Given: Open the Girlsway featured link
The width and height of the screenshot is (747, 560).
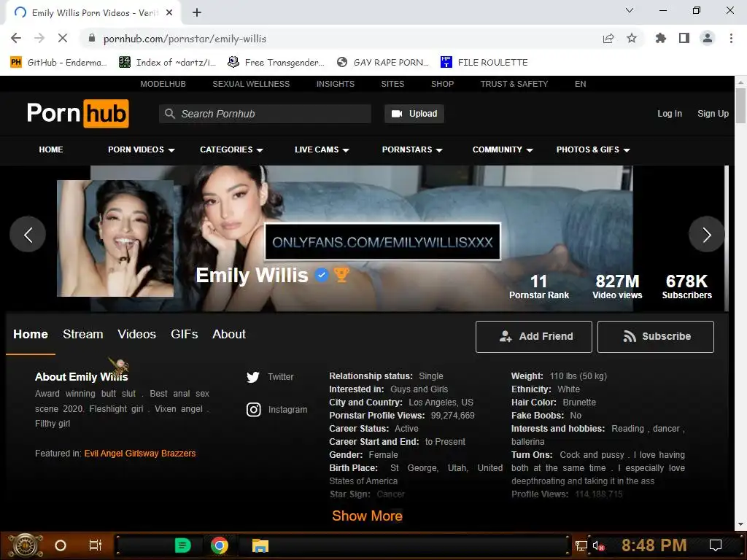Looking at the screenshot, I should (x=142, y=454).
